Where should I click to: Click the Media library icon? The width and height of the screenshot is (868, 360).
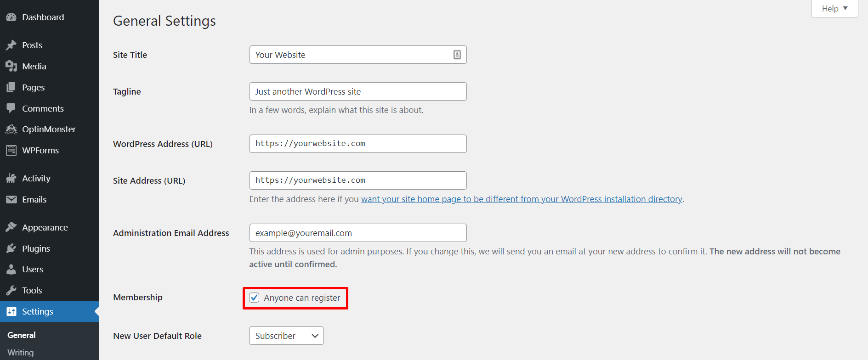11,67
